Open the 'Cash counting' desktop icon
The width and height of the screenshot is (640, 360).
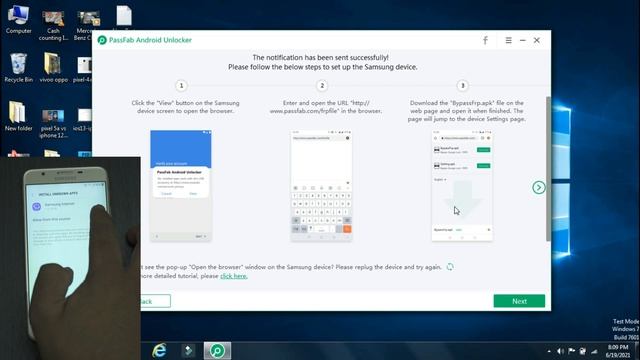point(53,25)
